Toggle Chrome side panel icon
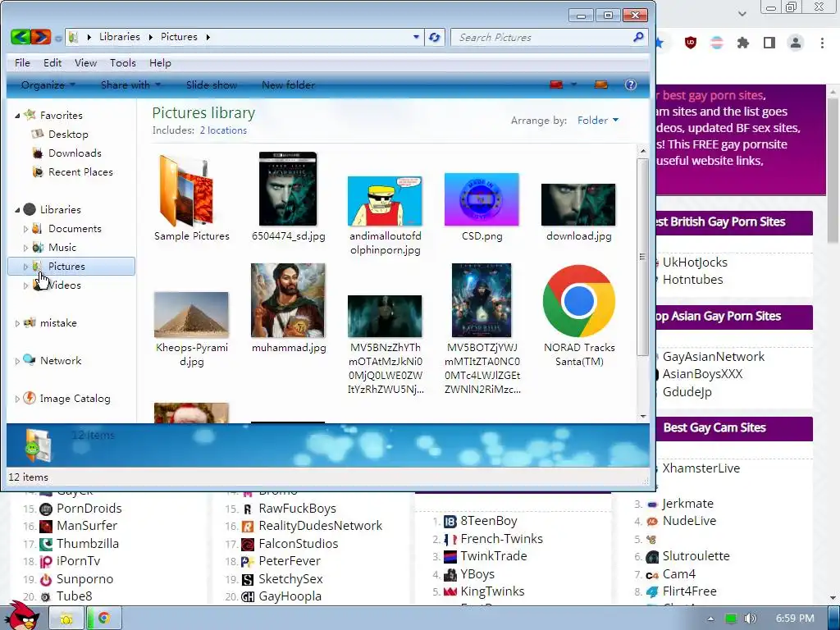This screenshot has width=840, height=630. tap(769, 43)
